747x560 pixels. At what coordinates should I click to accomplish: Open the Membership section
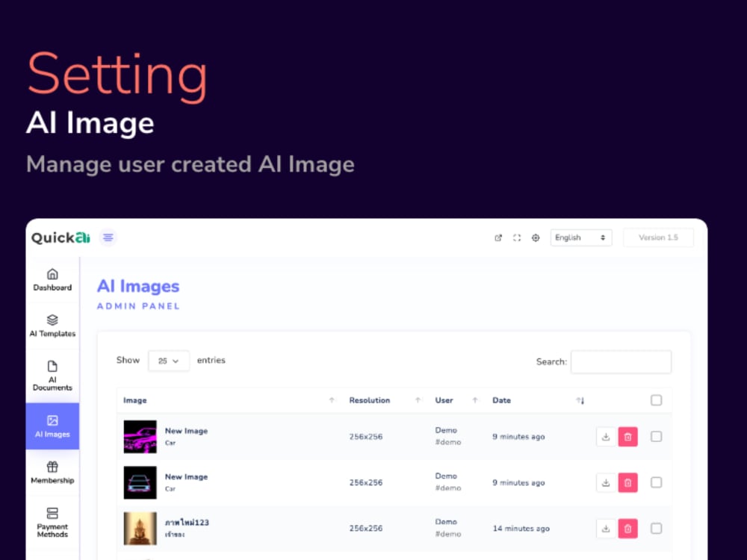tap(52, 474)
